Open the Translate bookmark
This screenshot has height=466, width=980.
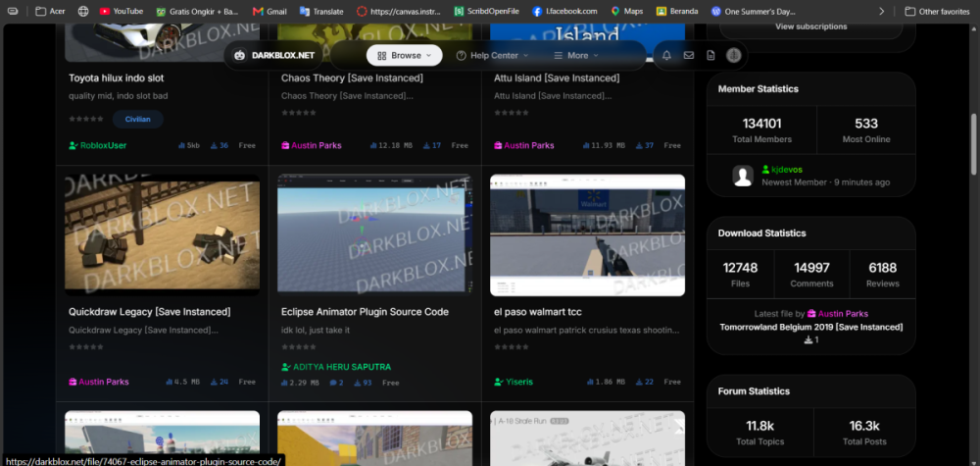pos(321,11)
